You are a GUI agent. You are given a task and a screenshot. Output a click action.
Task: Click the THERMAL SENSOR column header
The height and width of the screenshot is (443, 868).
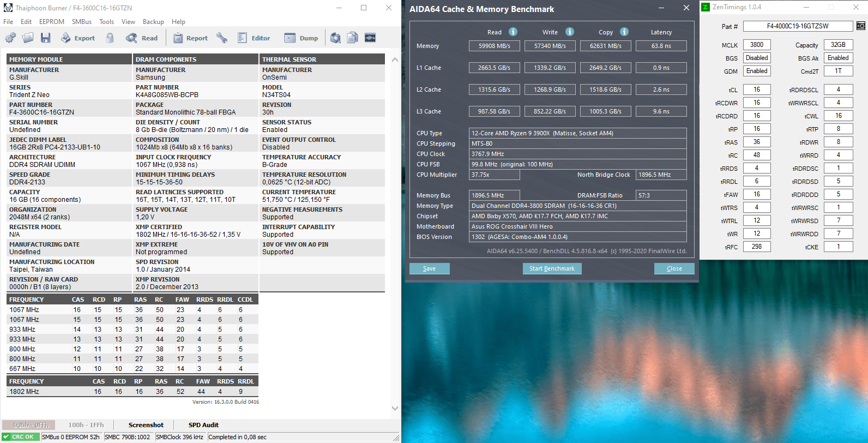[322, 59]
